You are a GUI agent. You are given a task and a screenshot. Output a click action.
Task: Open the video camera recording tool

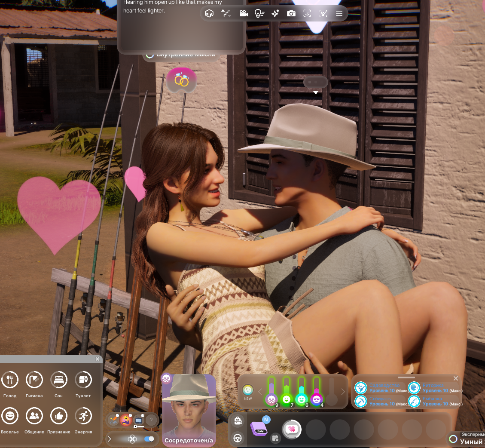(244, 13)
